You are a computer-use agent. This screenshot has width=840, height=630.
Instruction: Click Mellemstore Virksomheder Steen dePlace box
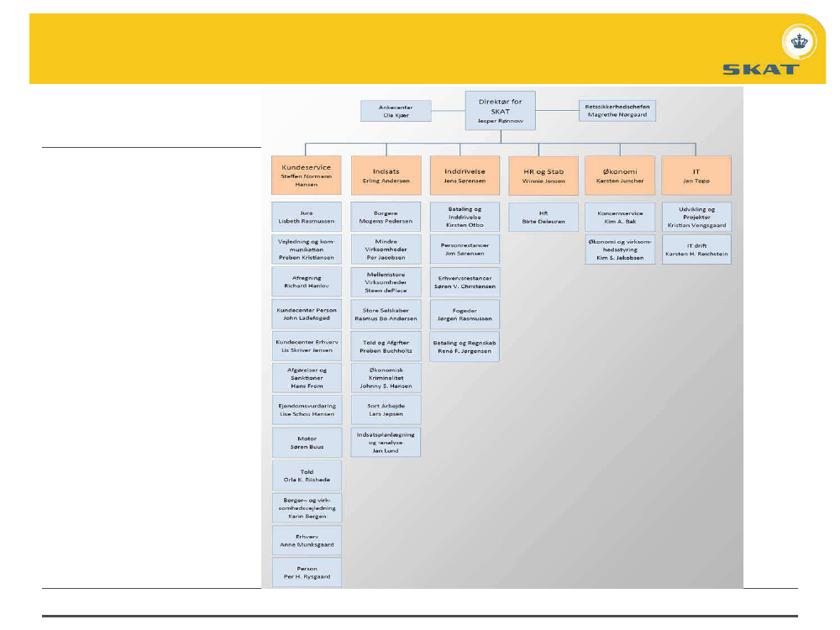tap(386, 282)
